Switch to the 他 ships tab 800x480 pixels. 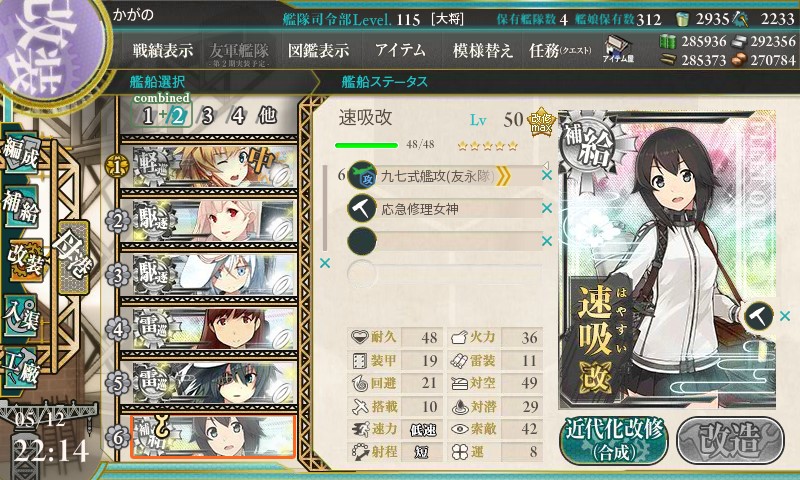[x=267, y=115]
